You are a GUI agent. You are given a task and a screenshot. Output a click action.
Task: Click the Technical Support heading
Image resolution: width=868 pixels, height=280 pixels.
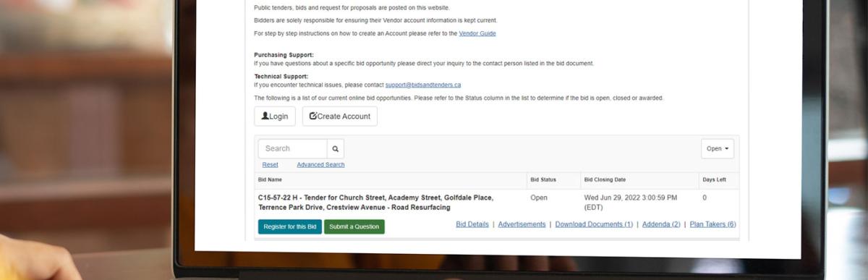[x=281, y=76]
